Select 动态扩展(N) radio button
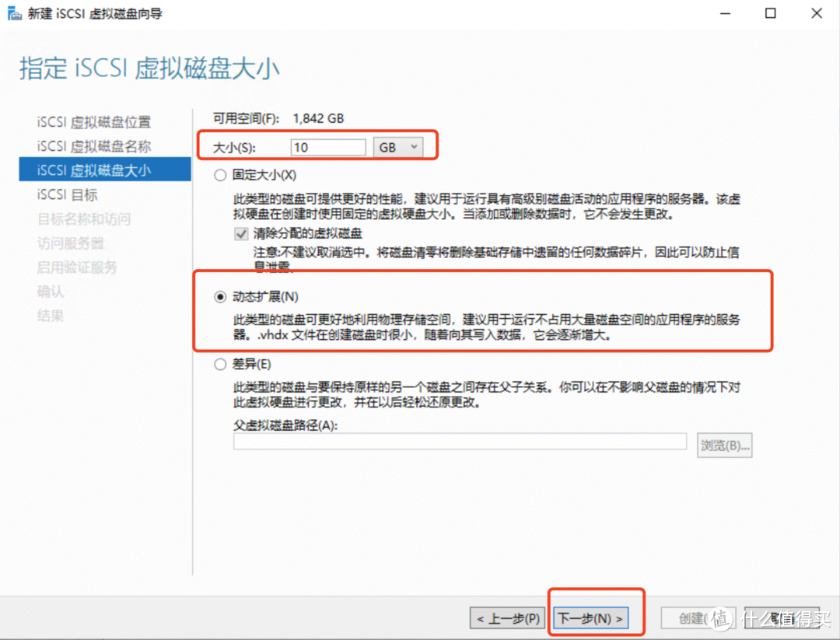 point(219,297)
